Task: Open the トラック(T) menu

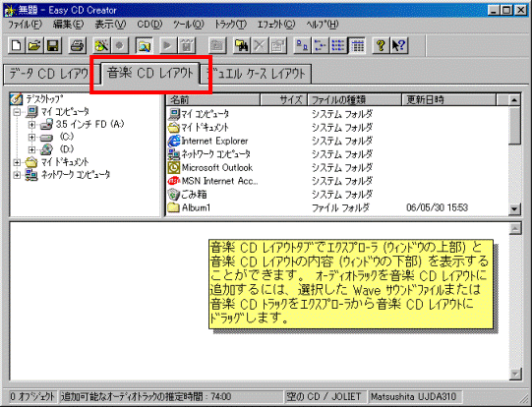Action: (x=231, y=25)
